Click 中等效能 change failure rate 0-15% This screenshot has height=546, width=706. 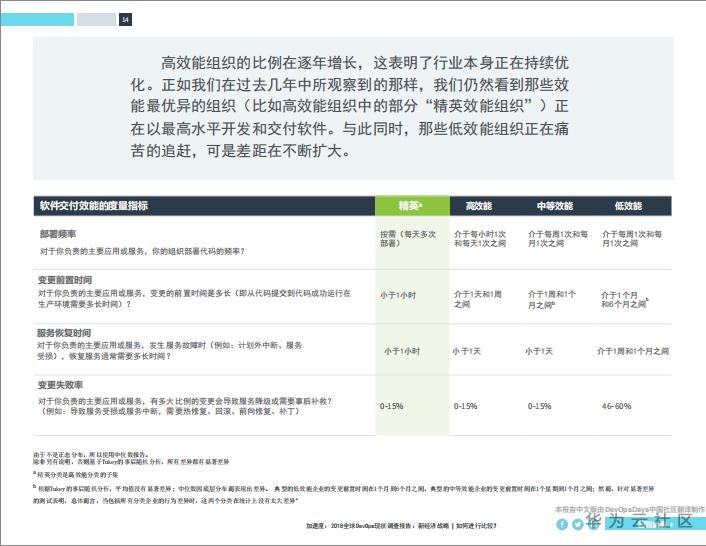539,406
